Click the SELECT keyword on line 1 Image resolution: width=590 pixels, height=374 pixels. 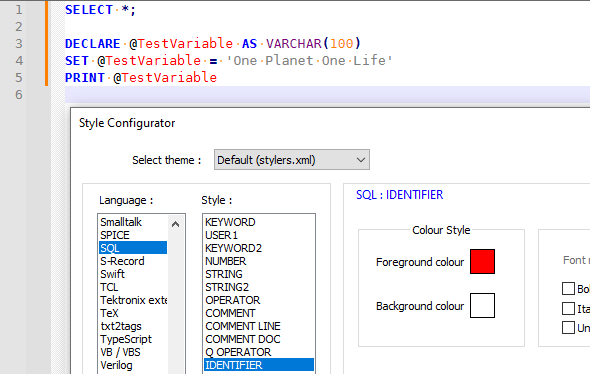pyautogui.click(x=89, y=10)
